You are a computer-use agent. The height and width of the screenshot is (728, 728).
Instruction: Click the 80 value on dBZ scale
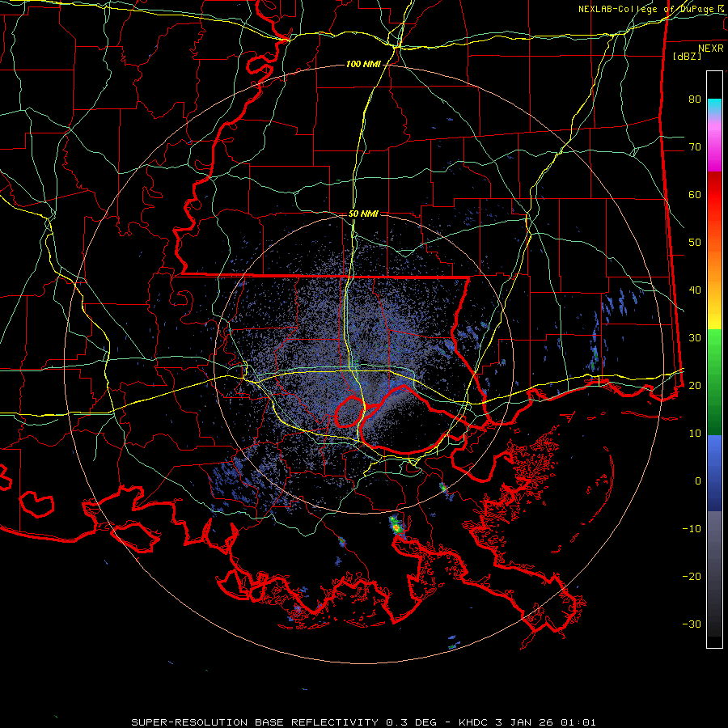click(695, 99)
